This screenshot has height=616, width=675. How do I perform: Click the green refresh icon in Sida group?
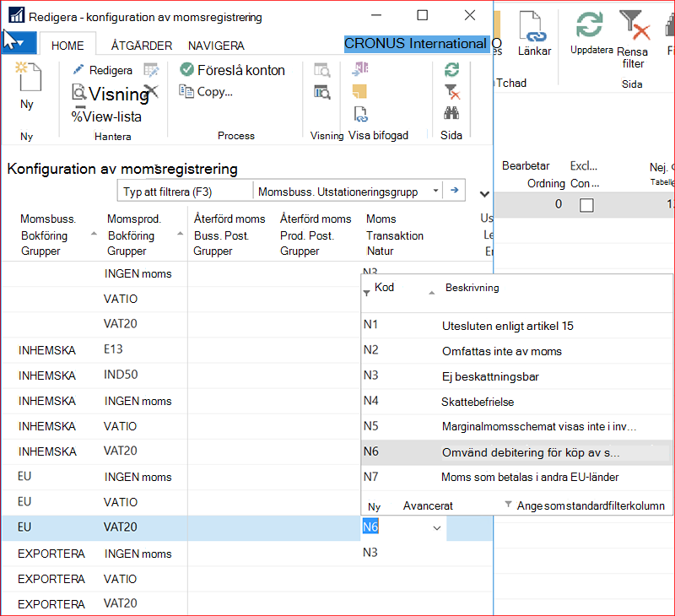pos(451,69)
